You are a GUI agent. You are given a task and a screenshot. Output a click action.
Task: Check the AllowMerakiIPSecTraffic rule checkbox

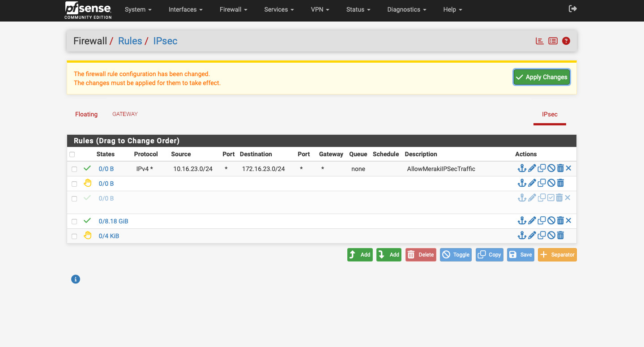(74, 169)
